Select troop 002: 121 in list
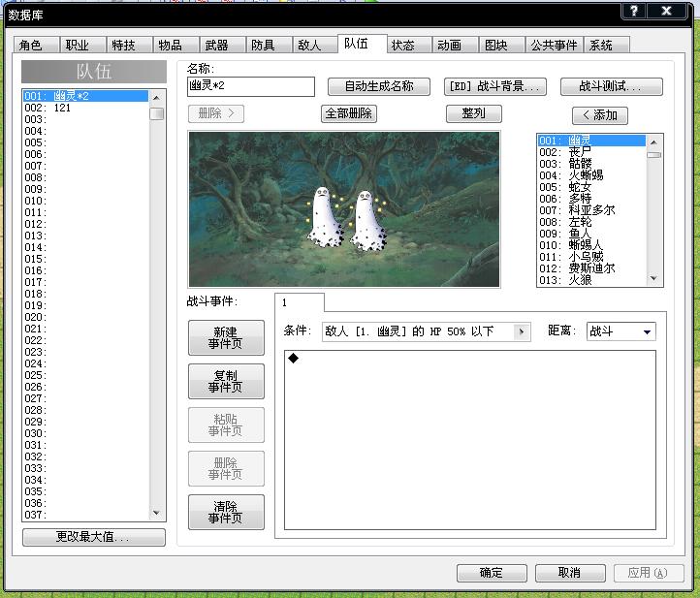Image resolution: width=700 pixels, height=598 pixels. [85, 108]
